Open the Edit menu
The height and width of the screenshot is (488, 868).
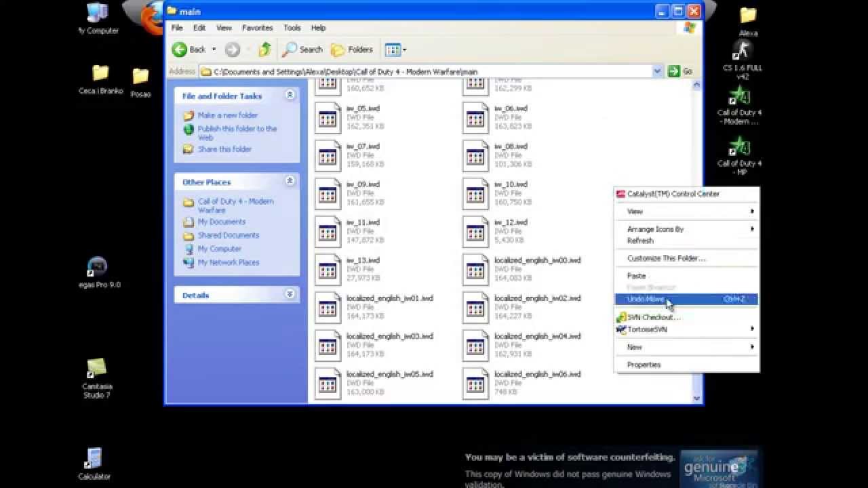(199, 28)
